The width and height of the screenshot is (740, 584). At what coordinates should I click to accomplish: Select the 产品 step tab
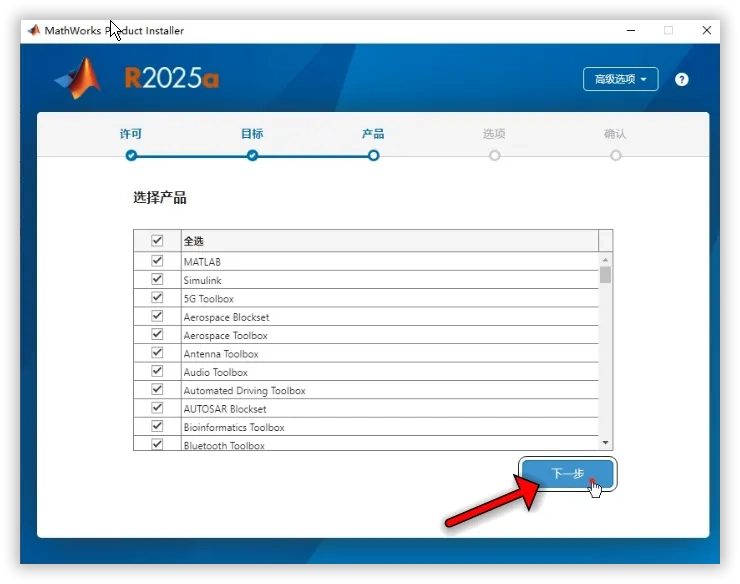(x=373, y=134)
